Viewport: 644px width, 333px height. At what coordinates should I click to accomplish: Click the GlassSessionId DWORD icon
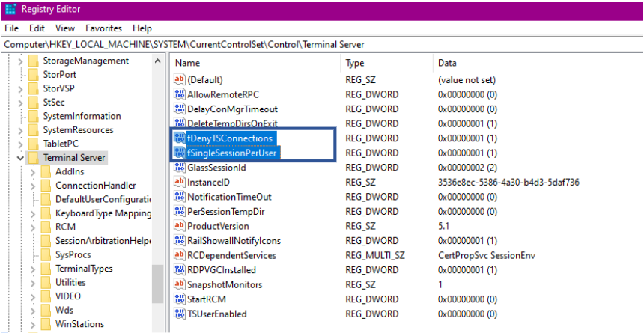coord(180,168)
